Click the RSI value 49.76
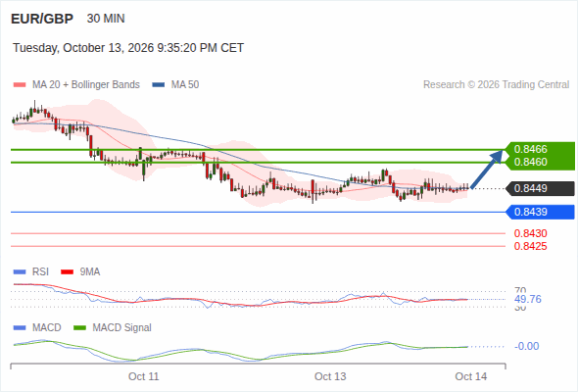Screen dimensions: 578x392 click(x=528, y=299)
